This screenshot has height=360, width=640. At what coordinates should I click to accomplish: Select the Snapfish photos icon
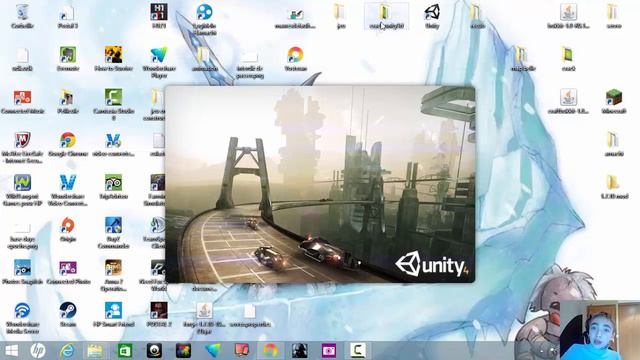pos(22,268)
